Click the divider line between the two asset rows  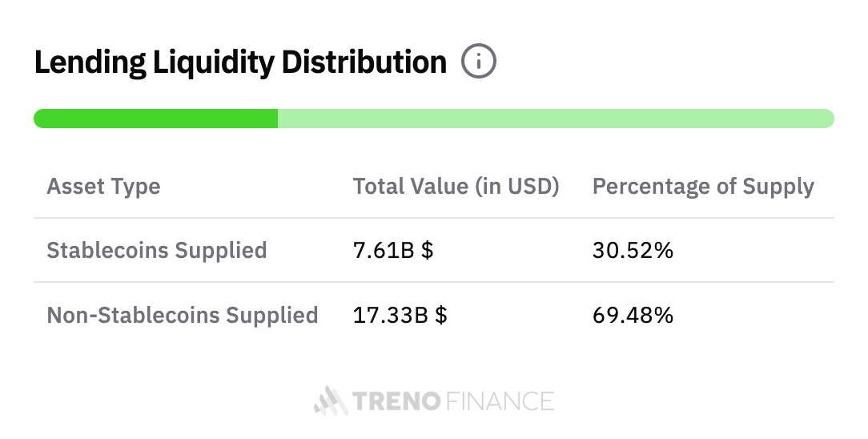tap(433, 282)
